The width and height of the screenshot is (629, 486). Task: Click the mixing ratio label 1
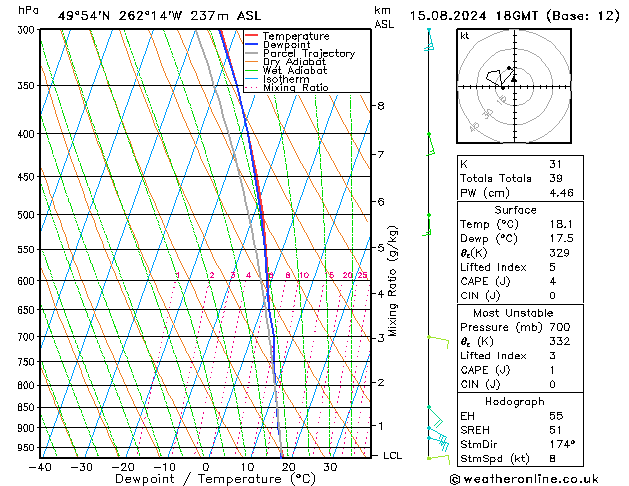click(178, 275)
